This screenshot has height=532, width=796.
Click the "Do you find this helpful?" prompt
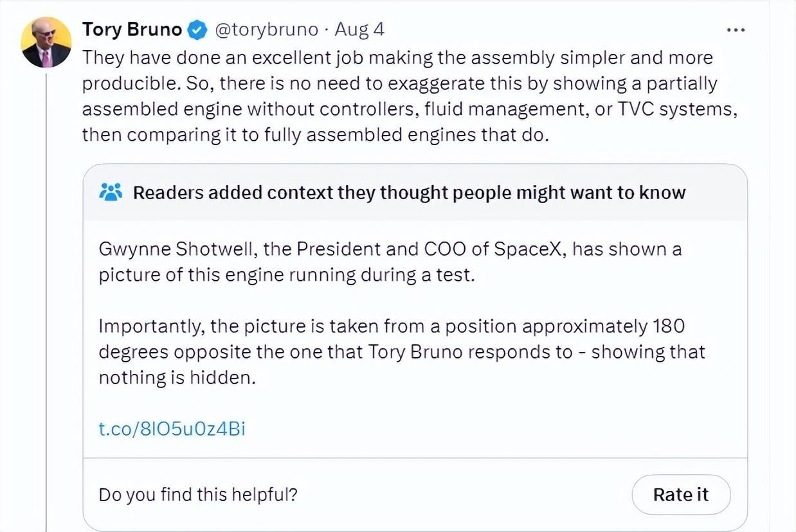[x=197, y=494]
